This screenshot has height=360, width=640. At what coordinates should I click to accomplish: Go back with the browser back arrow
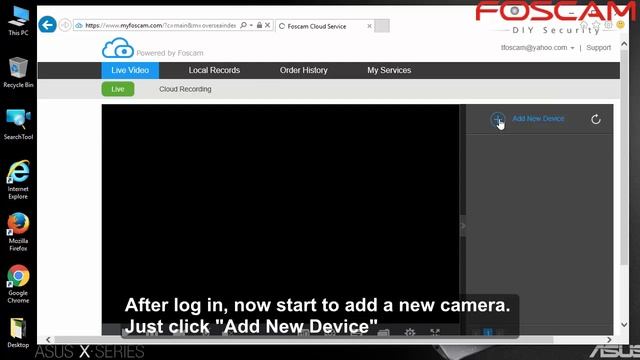[47, 25]
